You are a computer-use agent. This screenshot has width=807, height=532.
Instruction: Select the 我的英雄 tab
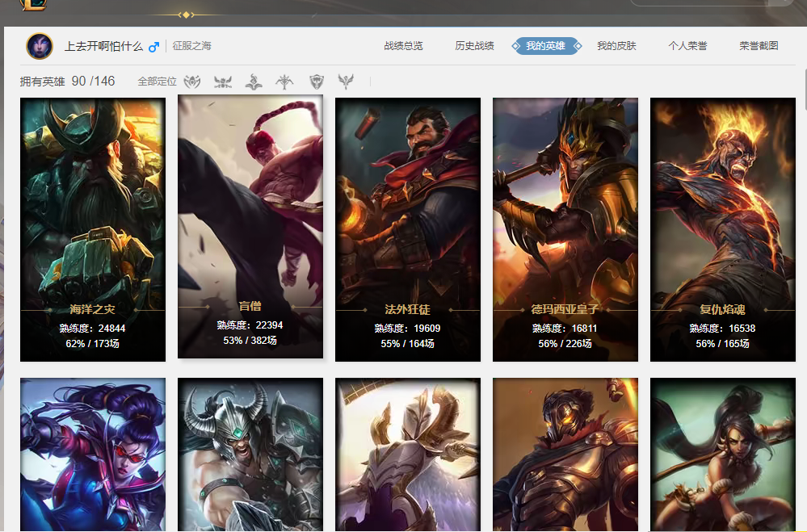(x=546, y=46)
